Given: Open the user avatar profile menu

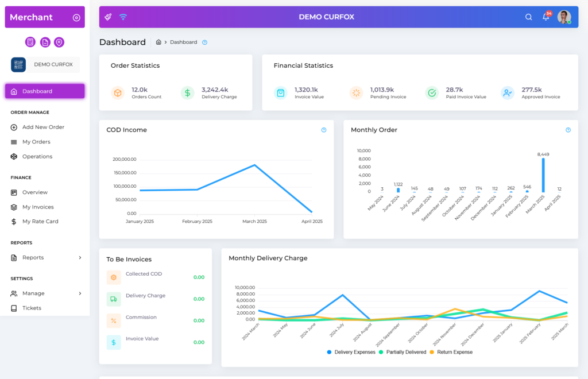Looking at the screenshot, I should tap(564, 17).
